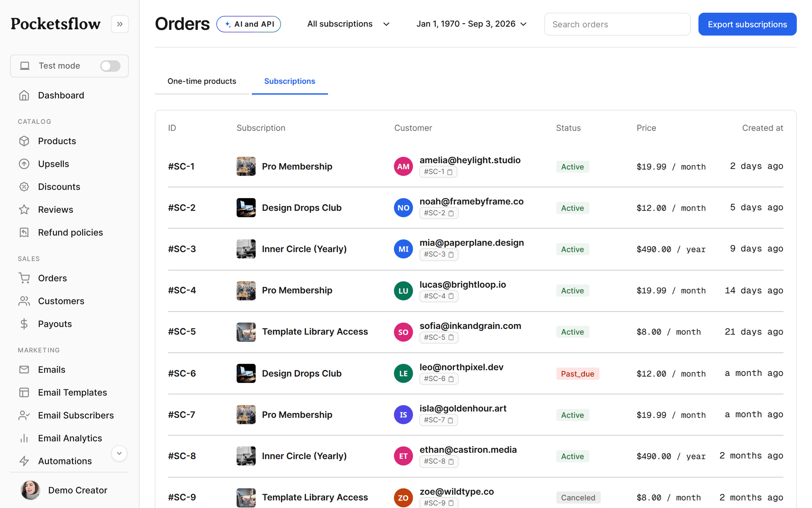Copy customer ID #SC-7 via clipboard icon
The image size is (812, 508).
450,420
